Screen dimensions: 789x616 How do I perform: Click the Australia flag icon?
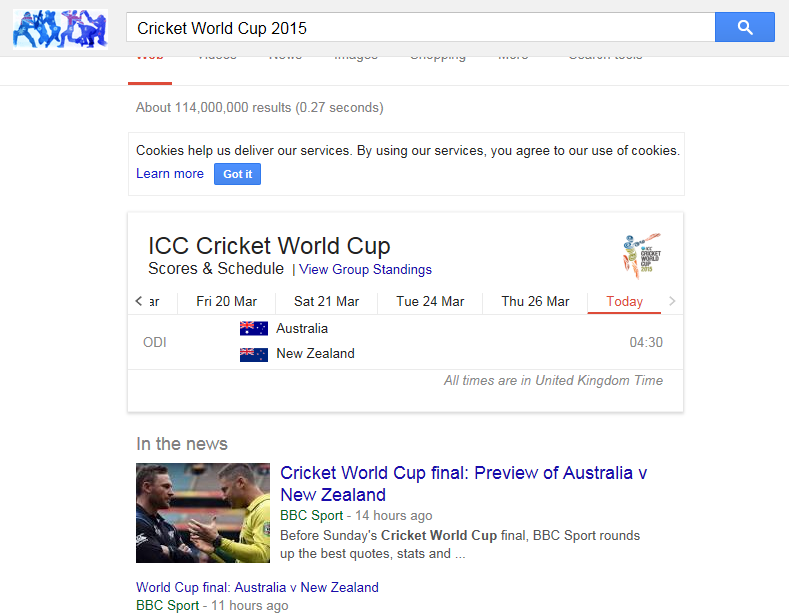tap(254, 329)
